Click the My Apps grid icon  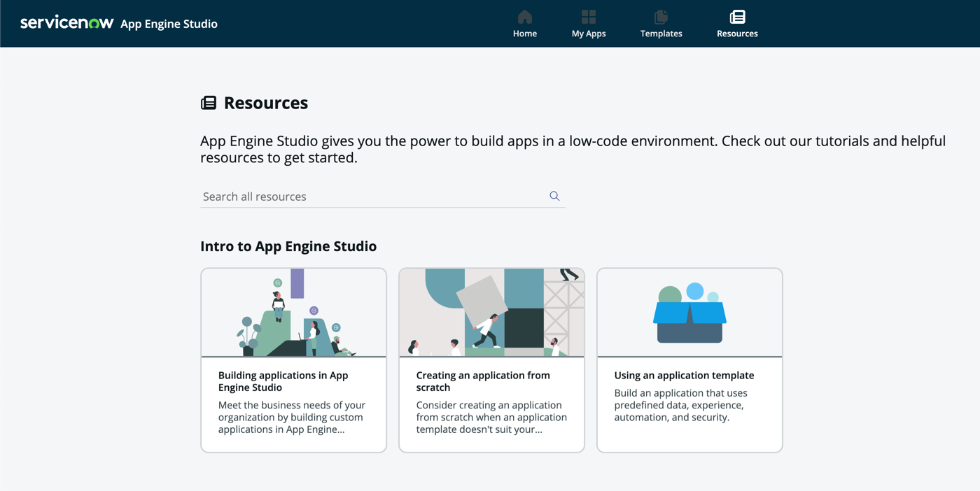coord(589,17)
